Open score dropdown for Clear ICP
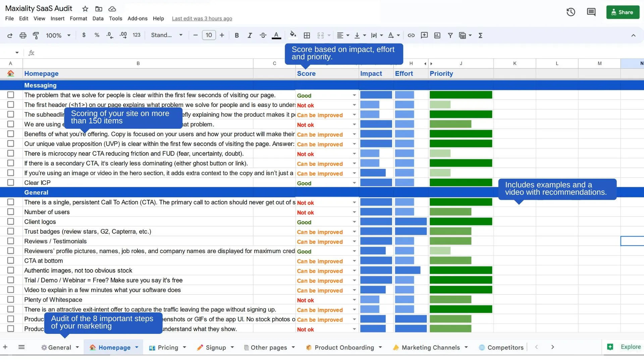Viewport: 644px width, 362px height. tap(354, 183)
